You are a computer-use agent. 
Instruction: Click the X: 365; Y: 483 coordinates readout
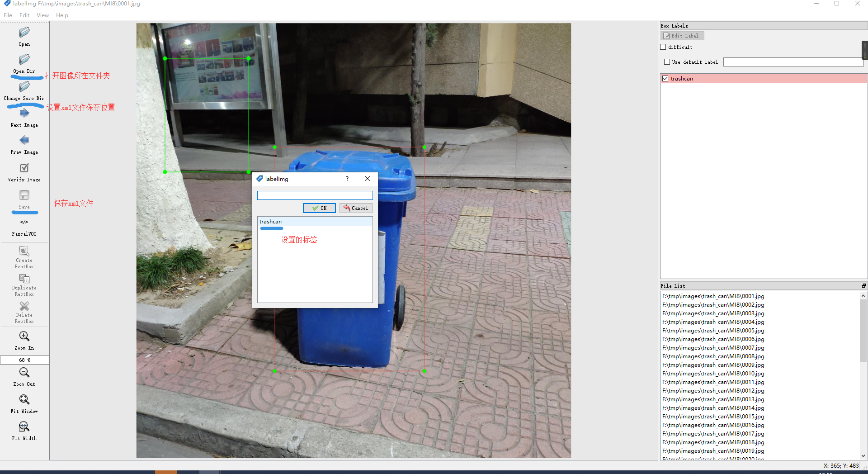coord(841,465)
